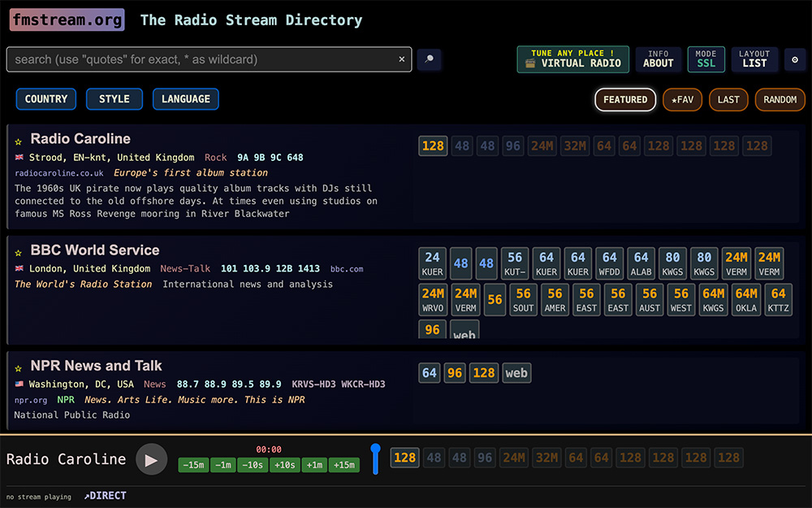812x508 pixels.
Task: Click the magnifier search button
Action: (x=429, y=59)
